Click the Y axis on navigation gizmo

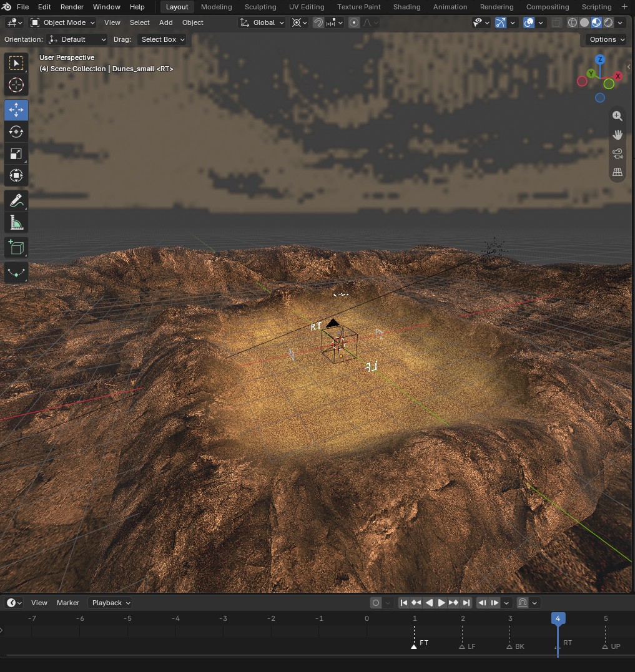point(591,74)
